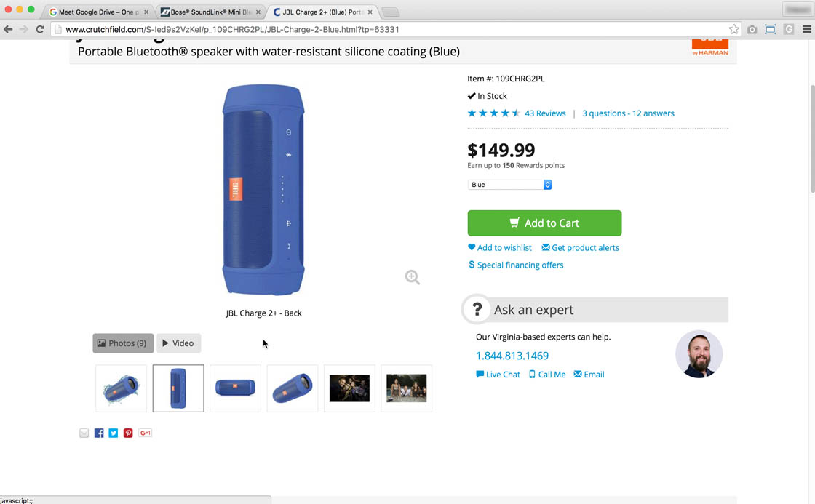Reload the page in the browser toolbar
The width and height of the screenshot is (815, 504).
coord(40,29)
